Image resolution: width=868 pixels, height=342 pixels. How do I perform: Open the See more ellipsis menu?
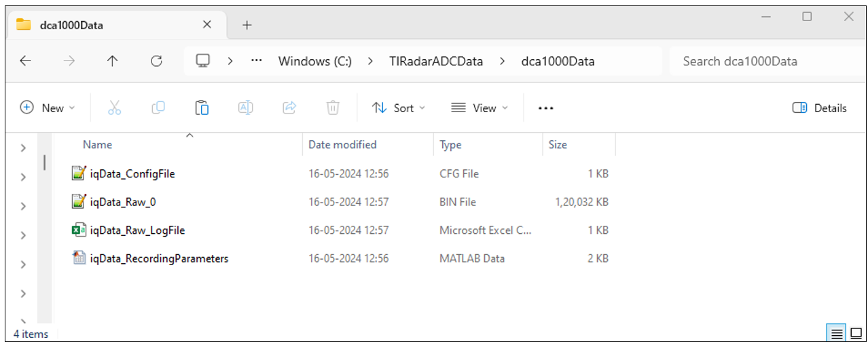point(546,108)
